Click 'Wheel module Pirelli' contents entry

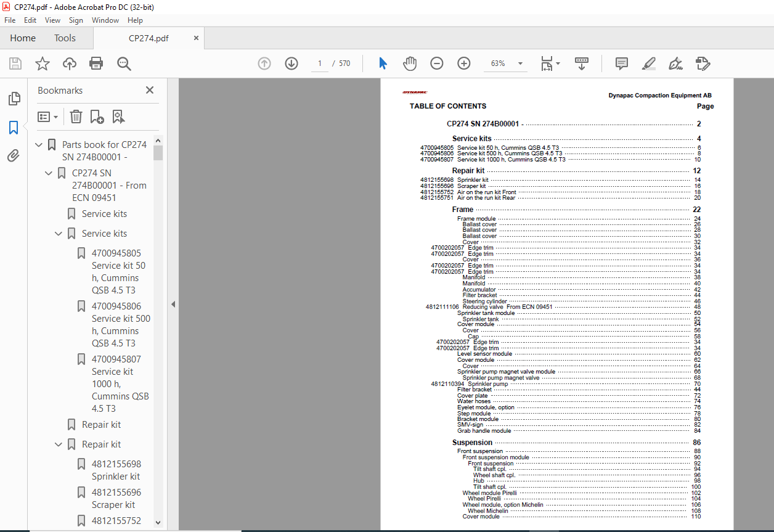(490, 493)
